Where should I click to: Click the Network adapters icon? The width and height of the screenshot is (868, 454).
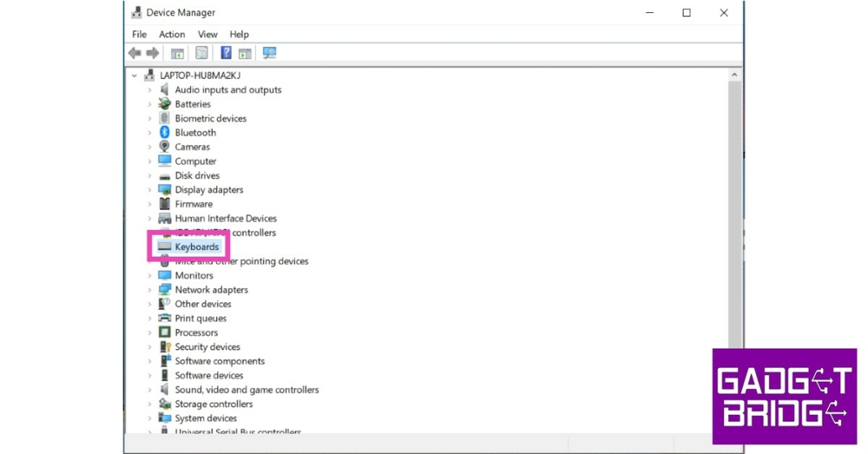[x=164, y=290]
